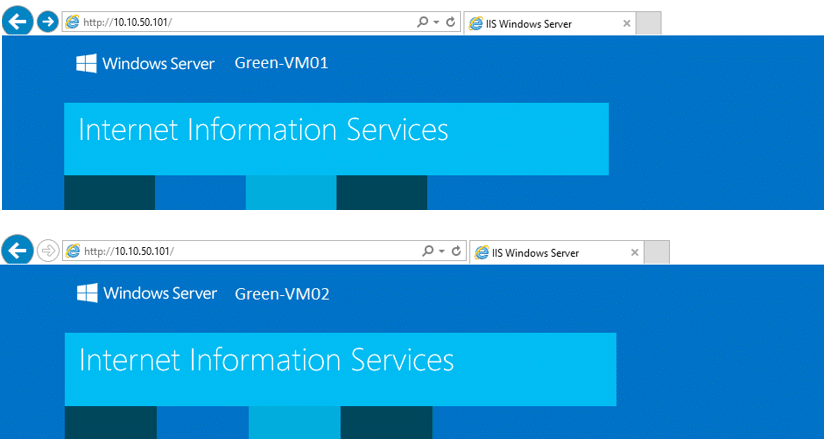Click the Green-VM01 hostname text
Viewport: 824px width, 439px height.
click(x=281, y=63)
